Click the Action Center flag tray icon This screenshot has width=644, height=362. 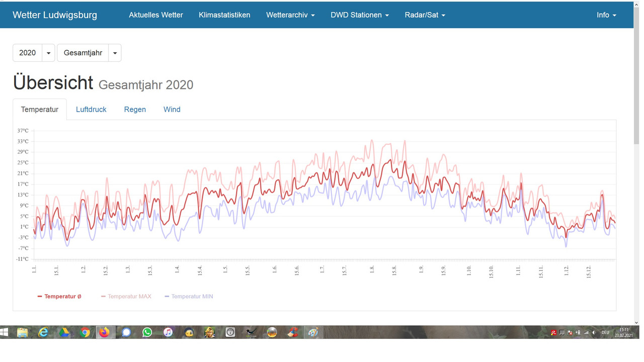click(x=570, y=333)
